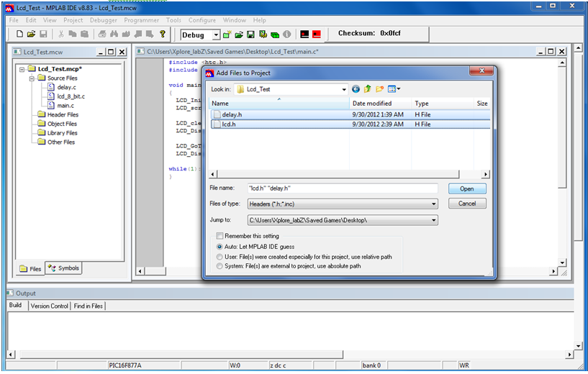Viewport: 588px width, 374px height.
Task: Click the Create New Folder icon
Action: click(379, 89)
